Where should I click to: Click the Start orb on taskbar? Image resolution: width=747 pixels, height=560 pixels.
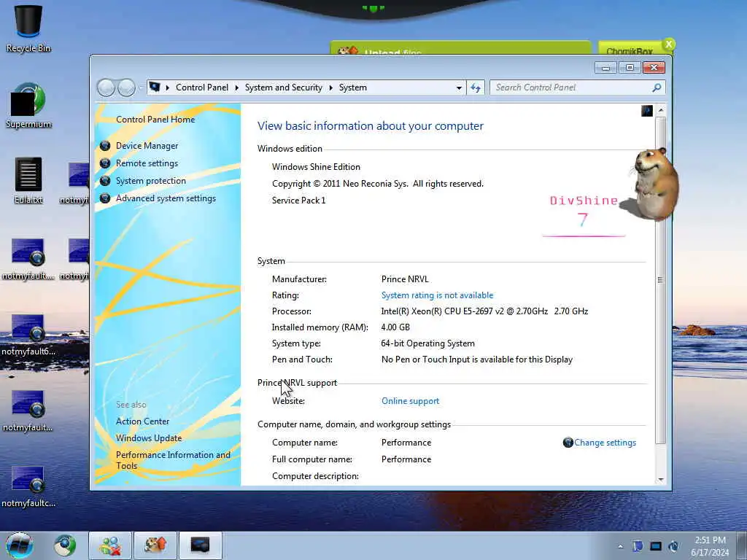20,545
